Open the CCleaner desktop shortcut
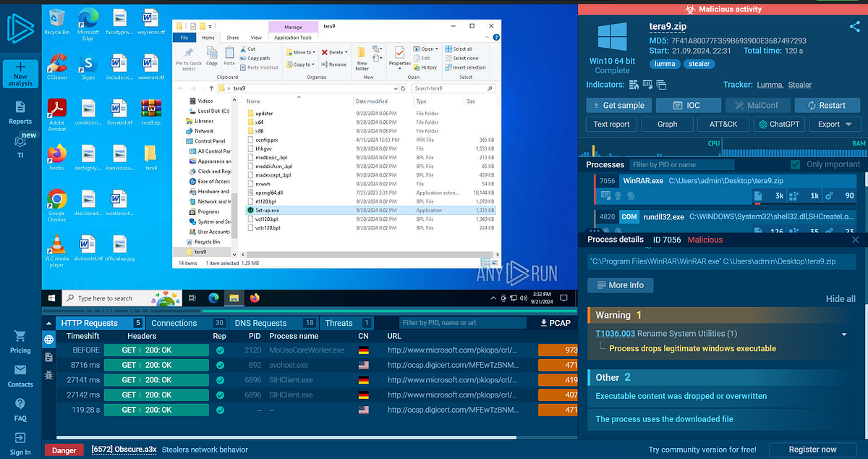 tap(57, 67)
